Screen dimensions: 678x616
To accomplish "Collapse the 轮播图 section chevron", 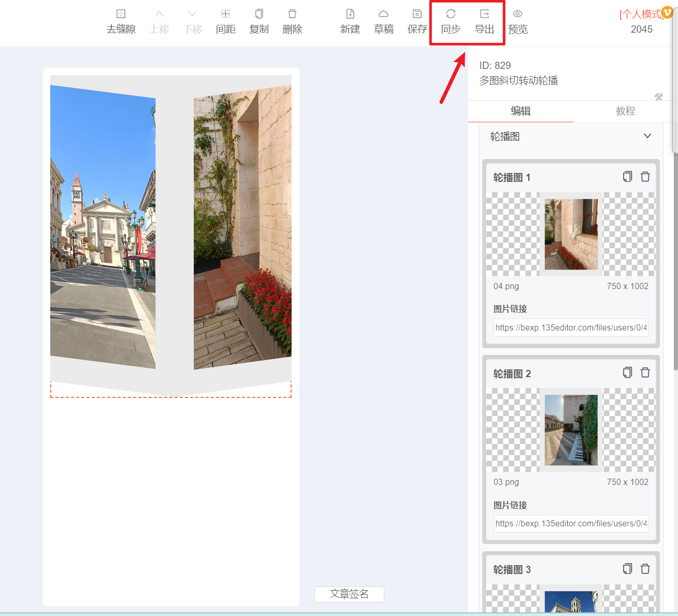I will [x=647, y=136].
